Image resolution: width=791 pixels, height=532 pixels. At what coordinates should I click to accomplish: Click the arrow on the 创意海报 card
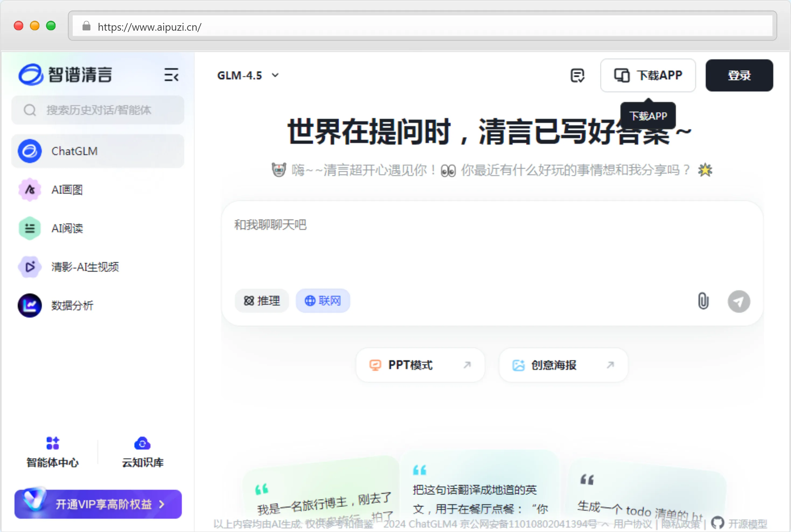610,365
